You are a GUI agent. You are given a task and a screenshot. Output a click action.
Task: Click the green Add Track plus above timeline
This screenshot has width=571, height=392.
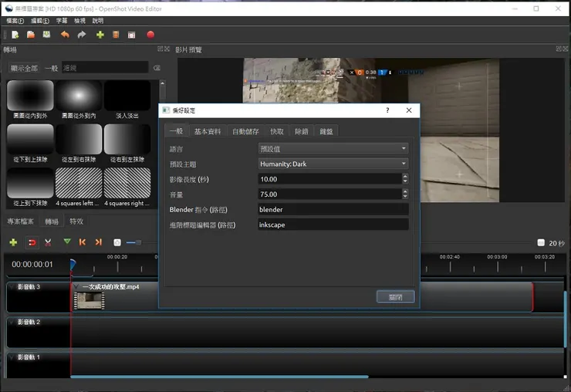(x=13, y=242)
